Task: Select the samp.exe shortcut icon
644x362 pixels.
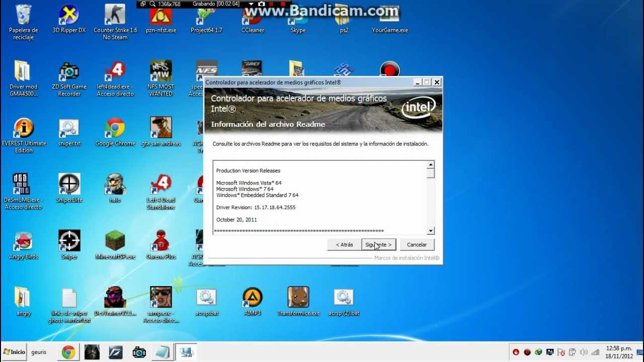Action: pyautogui.click(x=161, y=305)
